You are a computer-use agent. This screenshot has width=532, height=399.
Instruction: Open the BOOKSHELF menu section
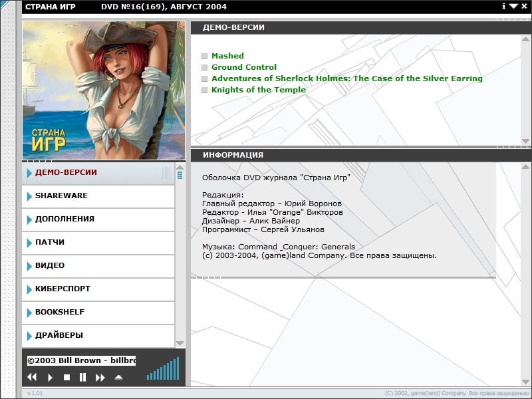coord(98,313)
